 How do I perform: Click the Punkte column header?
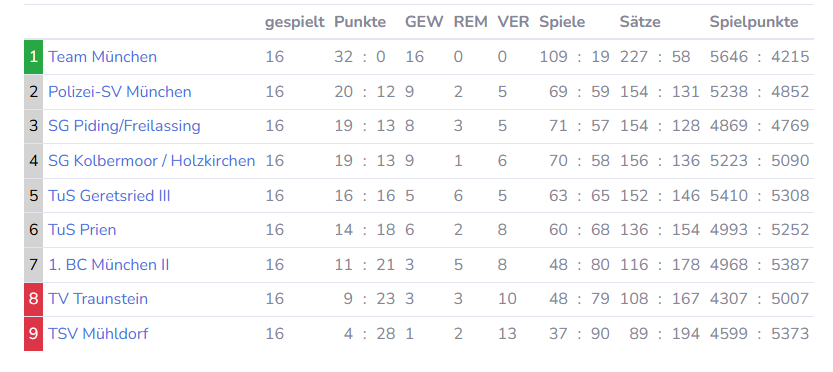(360, 22)
